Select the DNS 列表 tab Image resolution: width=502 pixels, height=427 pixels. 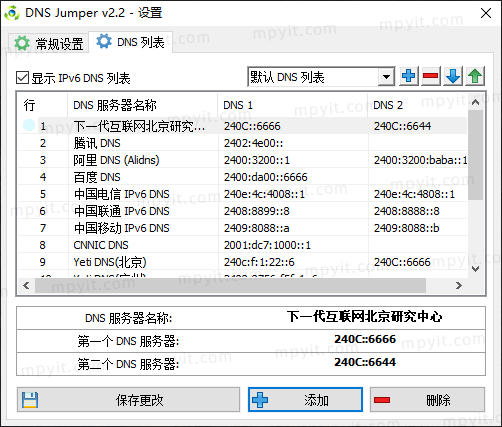coord(131,42)
